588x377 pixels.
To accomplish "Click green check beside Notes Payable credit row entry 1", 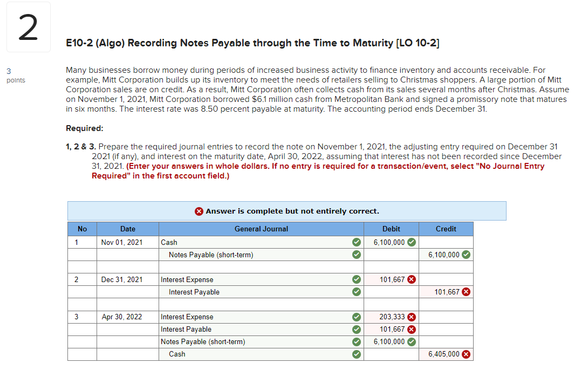I will 356,255.
